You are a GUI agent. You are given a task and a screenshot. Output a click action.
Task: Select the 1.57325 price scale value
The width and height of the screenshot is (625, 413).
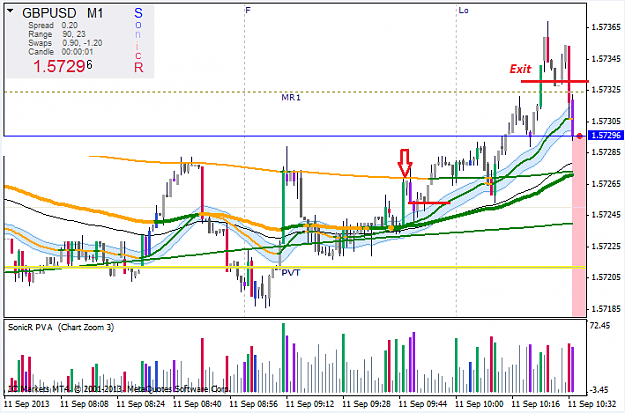click(x=606, y=90)
